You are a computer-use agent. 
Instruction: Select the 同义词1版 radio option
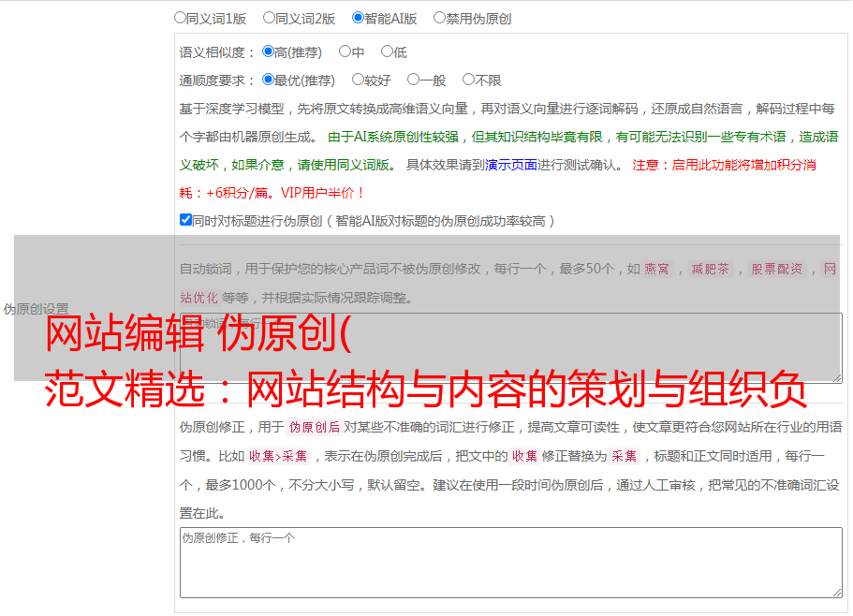coord(180,18)
